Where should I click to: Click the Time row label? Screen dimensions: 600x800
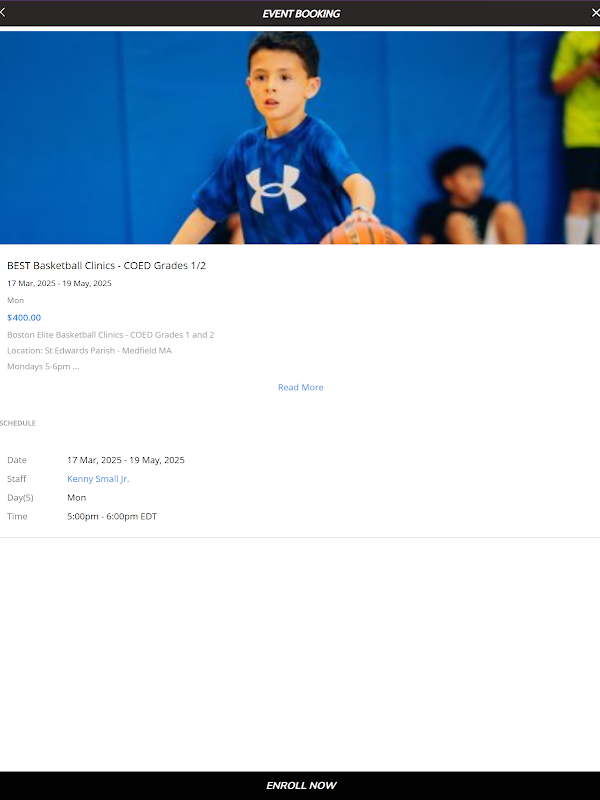pos(17,516)
